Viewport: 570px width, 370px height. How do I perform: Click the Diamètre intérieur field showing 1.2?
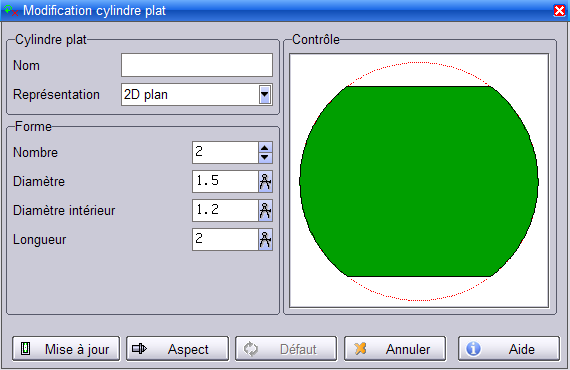[x=225, y=210]
